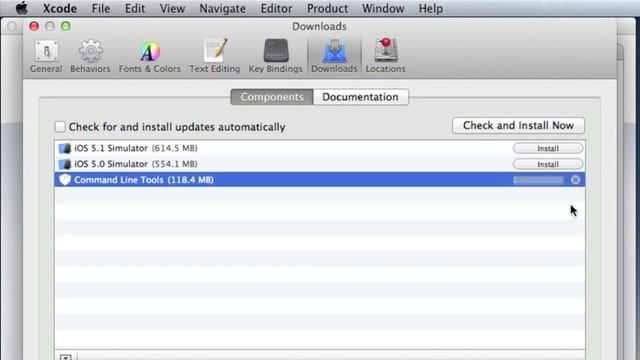Open the Locations preferences pane
Image resolution: width=640 pixels, height=360 pixels.
pos(386,56)
